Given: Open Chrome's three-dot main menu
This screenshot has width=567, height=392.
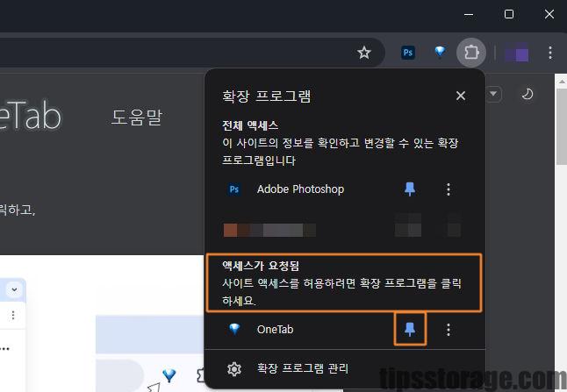Looking at the screenshot, I should (x=550, y=53).
